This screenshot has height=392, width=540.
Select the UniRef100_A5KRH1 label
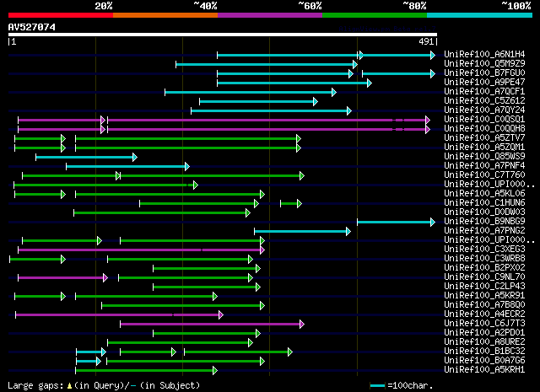[x=484, y=370]
